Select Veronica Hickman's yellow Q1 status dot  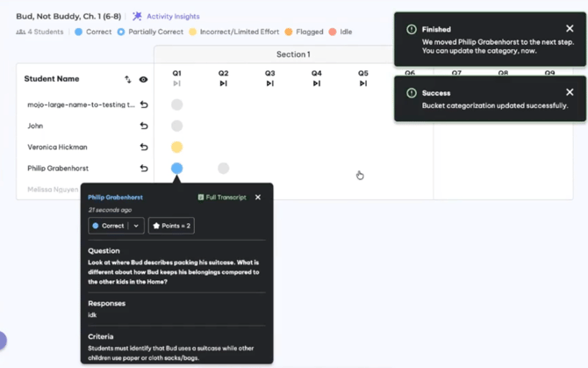pyautogui.click(x=176, y=147)
